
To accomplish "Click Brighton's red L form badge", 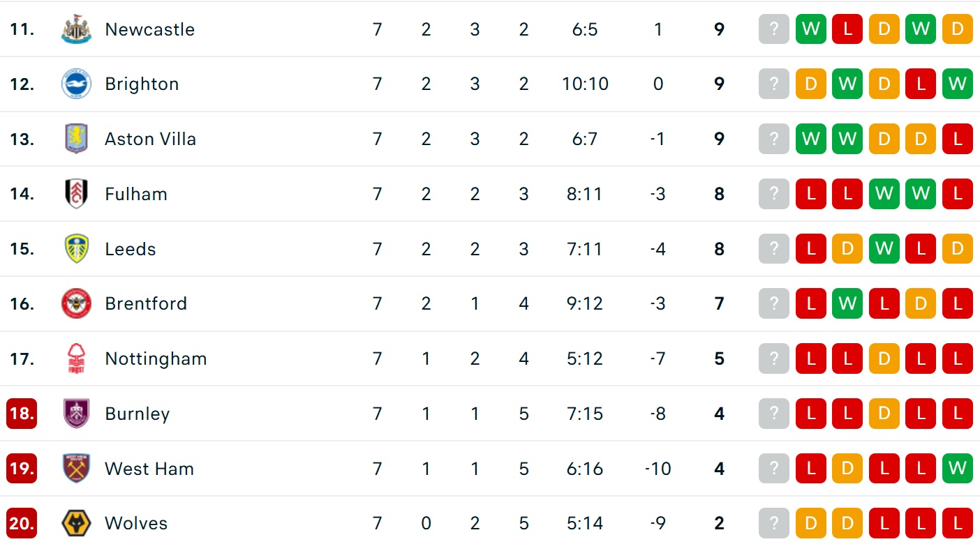I will (x=921, y=84).
